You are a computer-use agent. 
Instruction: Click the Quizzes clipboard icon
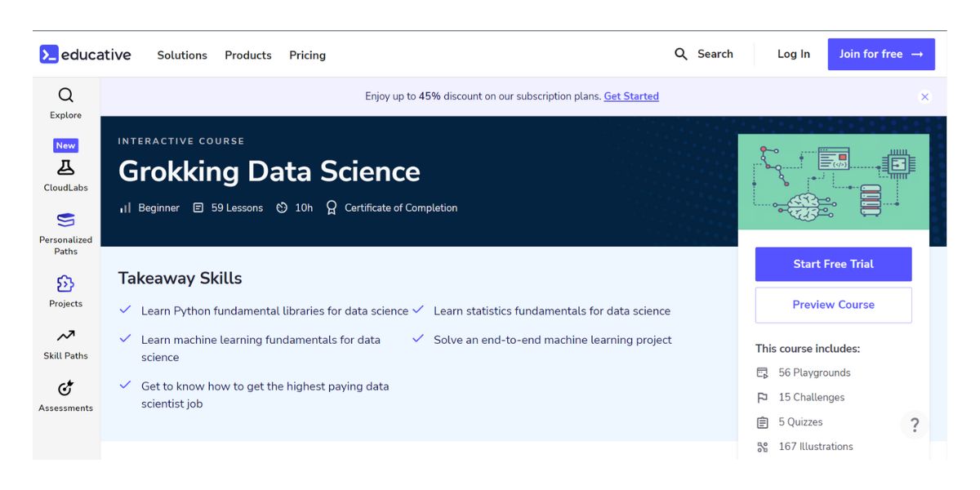(x=763, y=422)
